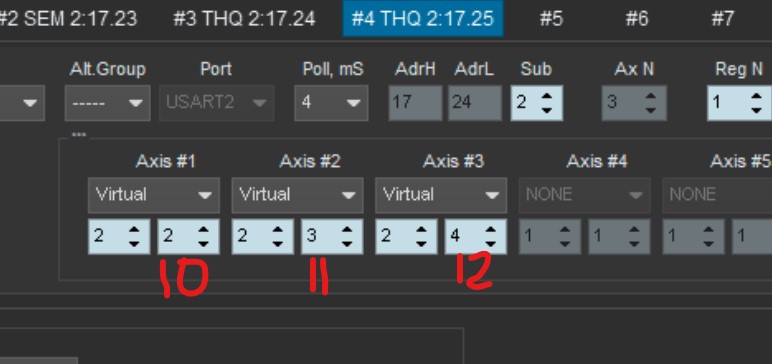Open the #7 tab

click(x=723, y=19)
